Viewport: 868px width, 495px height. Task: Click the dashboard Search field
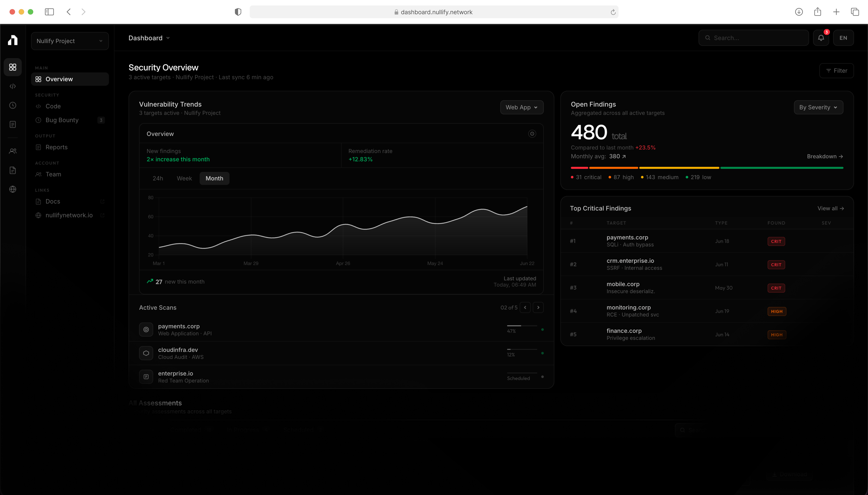click(753, 38)
